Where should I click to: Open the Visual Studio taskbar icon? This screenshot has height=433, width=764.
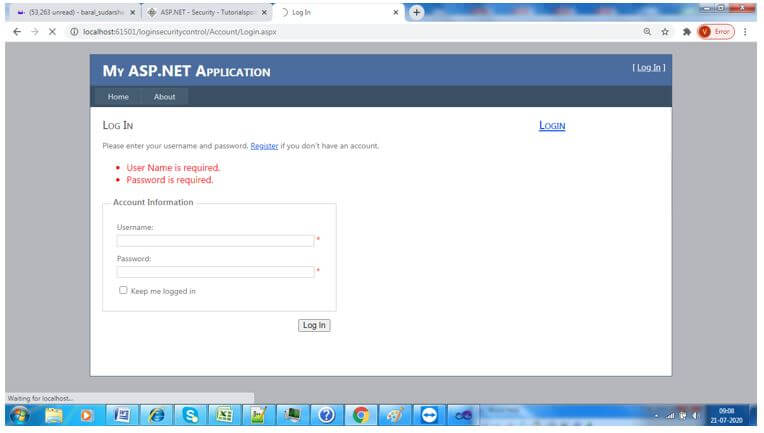coord(463,415)
